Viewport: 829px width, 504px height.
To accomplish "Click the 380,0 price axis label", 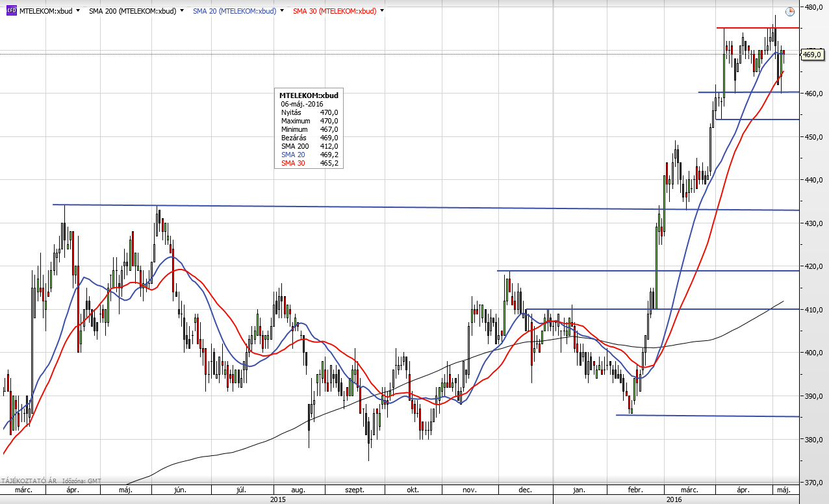I will click(814, 440).
